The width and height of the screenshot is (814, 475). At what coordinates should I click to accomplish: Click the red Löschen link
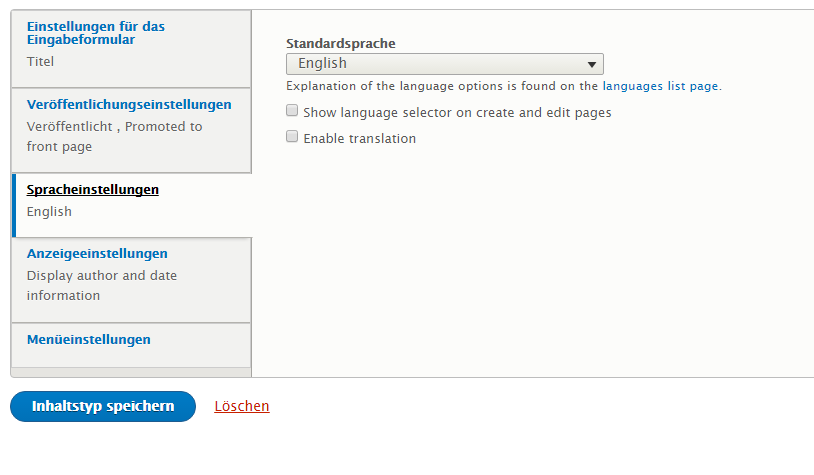coord(242,406)
